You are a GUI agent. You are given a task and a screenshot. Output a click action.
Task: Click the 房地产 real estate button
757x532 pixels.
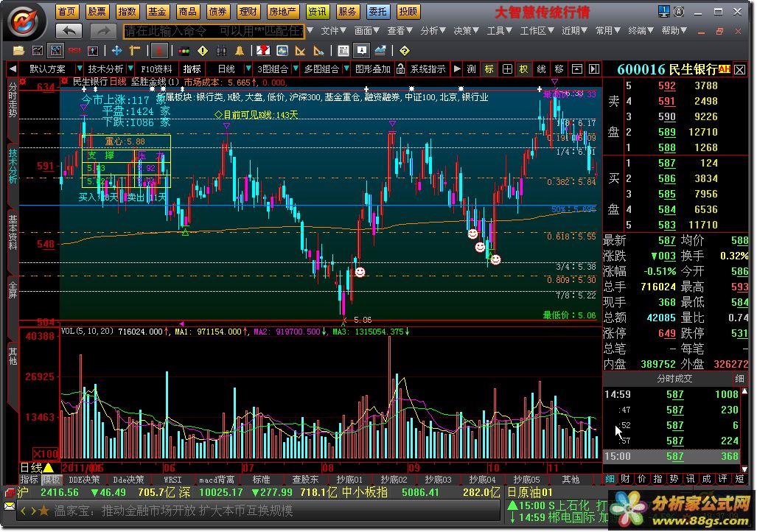282,12
